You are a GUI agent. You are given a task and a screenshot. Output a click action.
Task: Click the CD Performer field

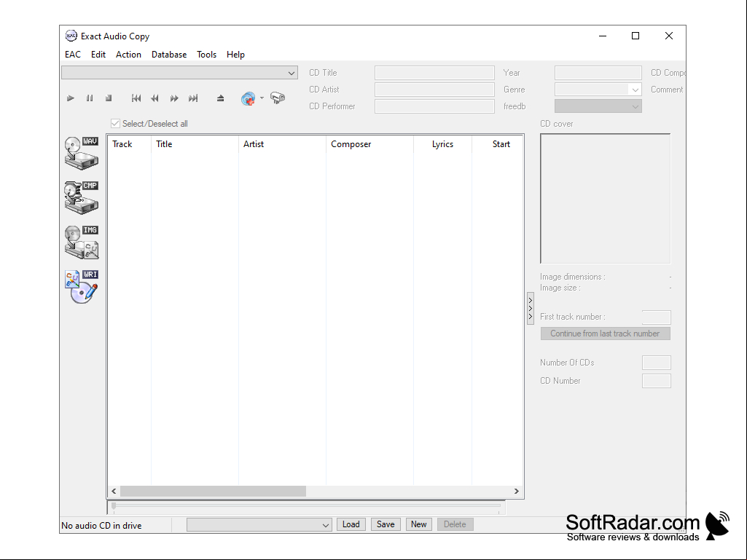pyautogui.click(x=434, y=106)
